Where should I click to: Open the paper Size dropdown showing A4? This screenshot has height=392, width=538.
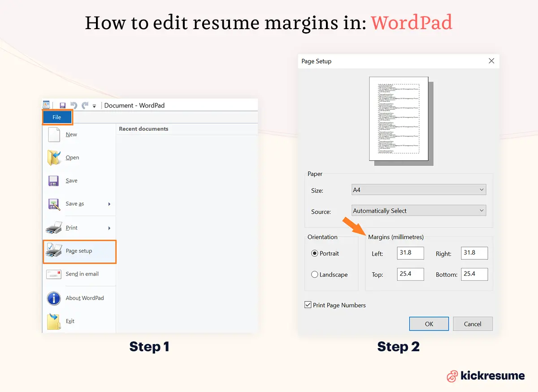[419, 190]
